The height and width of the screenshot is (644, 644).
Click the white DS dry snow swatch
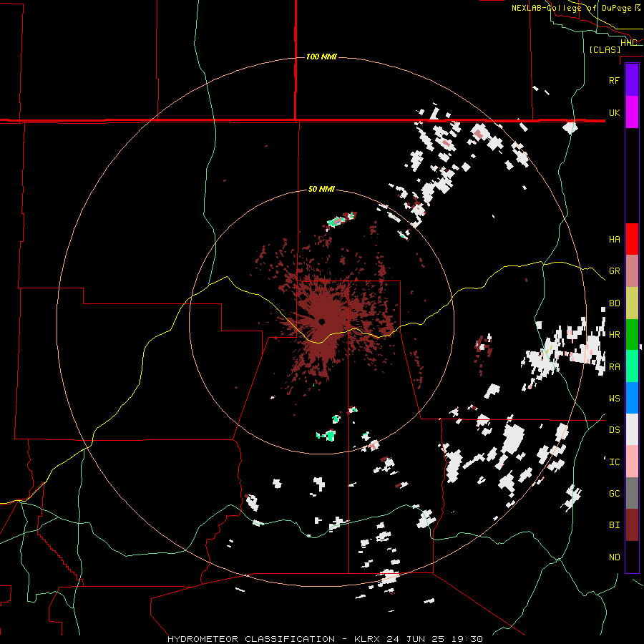tap(632, 429)
